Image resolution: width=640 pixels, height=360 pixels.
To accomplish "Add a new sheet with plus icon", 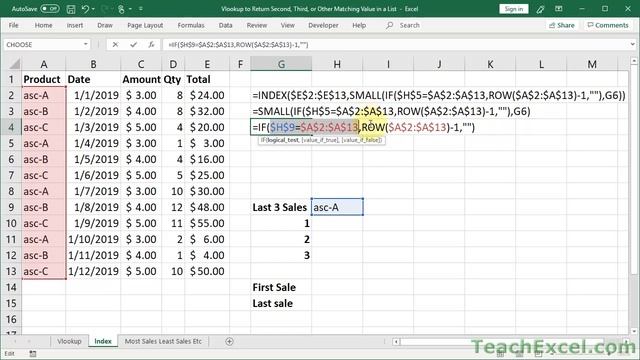I will [x=229, y=341].
